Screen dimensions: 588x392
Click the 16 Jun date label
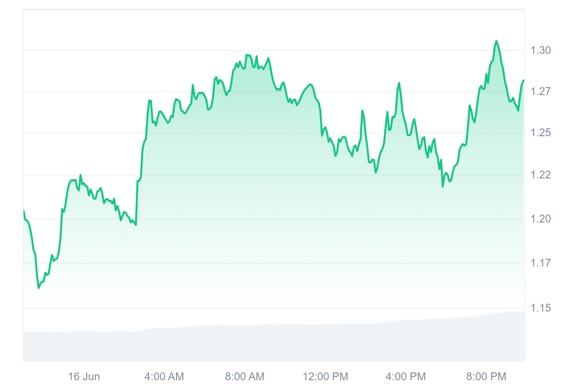84,377
